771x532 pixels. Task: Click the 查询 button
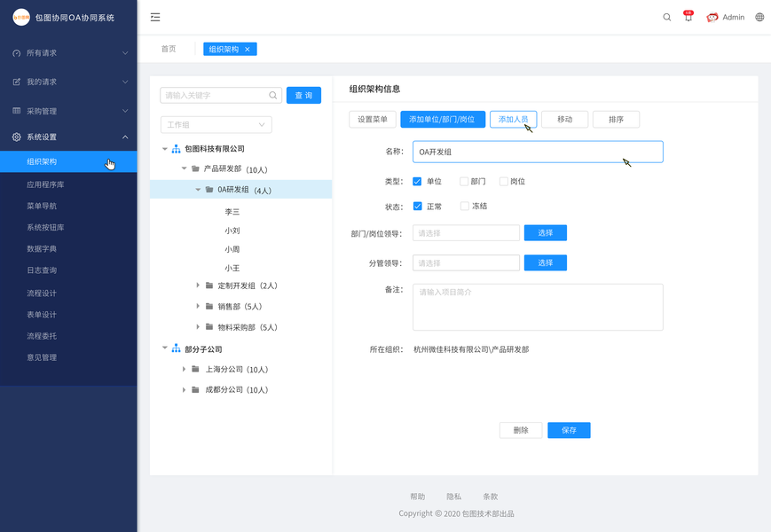(x=304, y=95)
